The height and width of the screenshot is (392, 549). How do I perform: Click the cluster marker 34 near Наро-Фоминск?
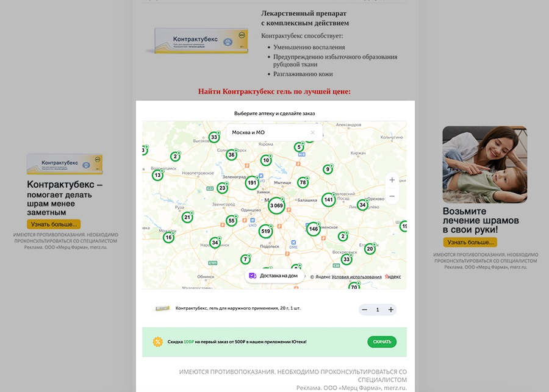[x=215, y=243]
